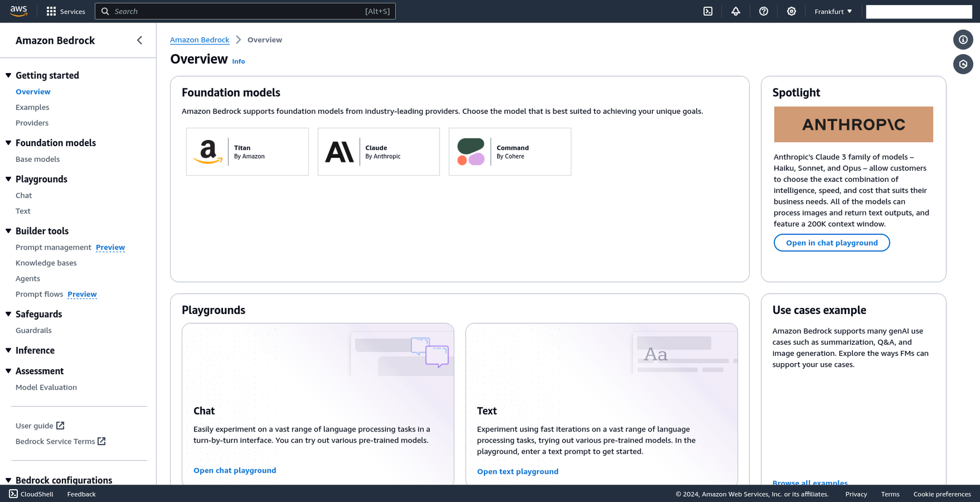Open Chat under Playgrounds in sidebar
Image resolution: width=980 pixels, height=502 pixels.
pyautogui.click(x=23, y=196)
